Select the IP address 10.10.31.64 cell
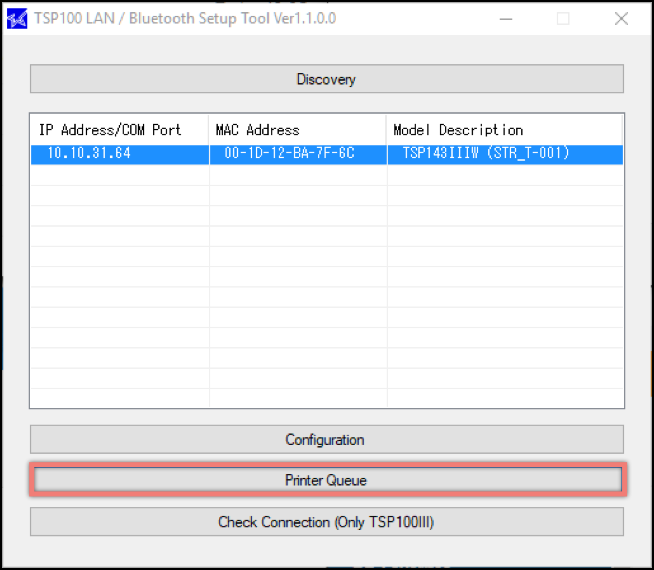The height and width of the screenshot is (570, 654). [x=120, y=153]
